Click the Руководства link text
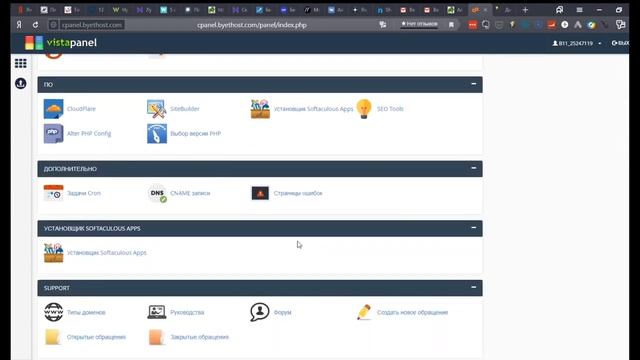 pyautogui.click(x=187, y=312)
